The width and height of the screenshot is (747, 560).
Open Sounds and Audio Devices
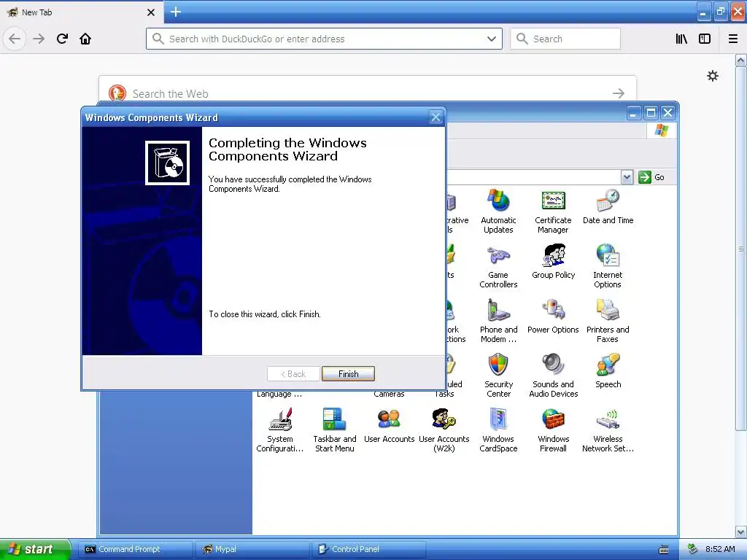553,376
